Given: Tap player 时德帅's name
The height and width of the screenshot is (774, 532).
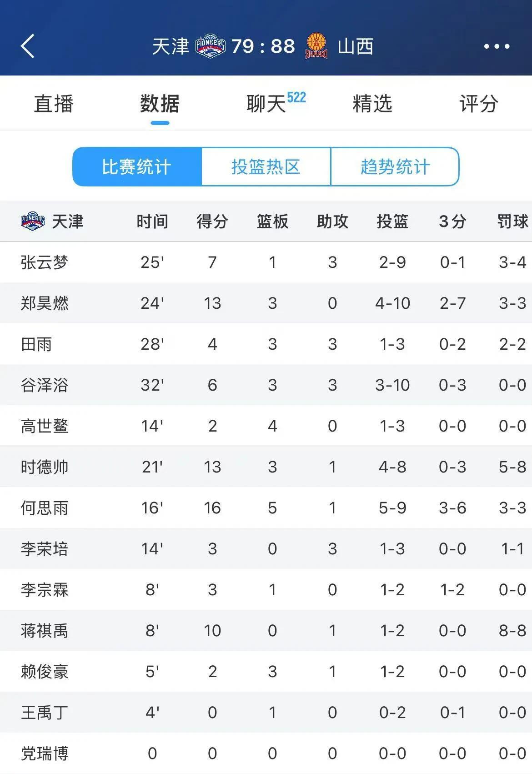Looking at the screenshot, I should pos(45,467).
